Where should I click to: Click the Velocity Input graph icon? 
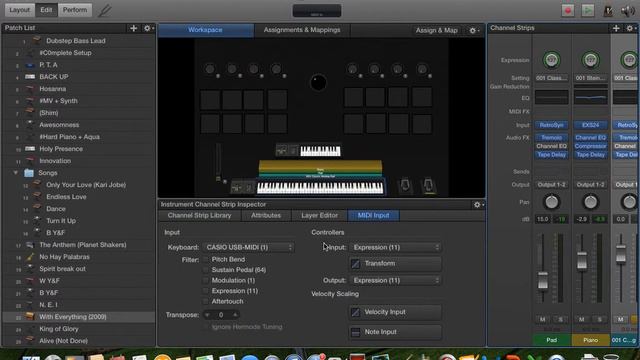coord(356,312)
